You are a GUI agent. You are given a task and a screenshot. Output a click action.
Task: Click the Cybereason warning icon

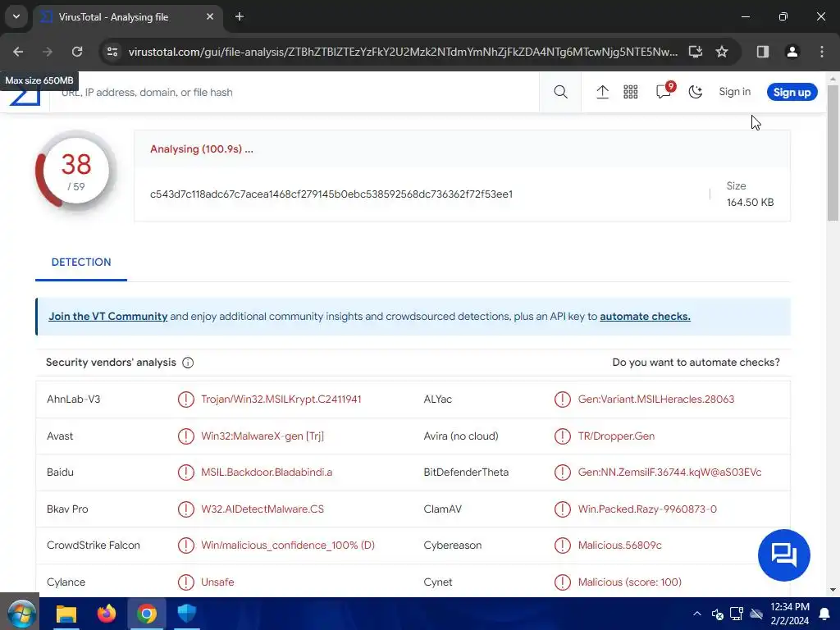click(x=563, y=546)
